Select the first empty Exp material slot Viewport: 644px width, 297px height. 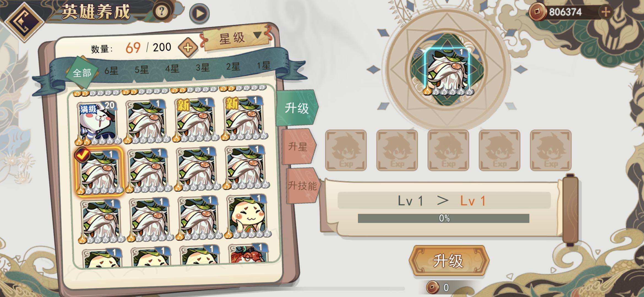[346, 150]
